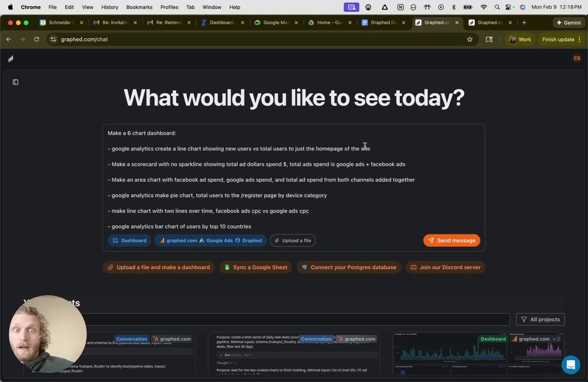588x382 pixels.
Task: Click Connect your Postgres database
Action: click(x=349, y=267)
